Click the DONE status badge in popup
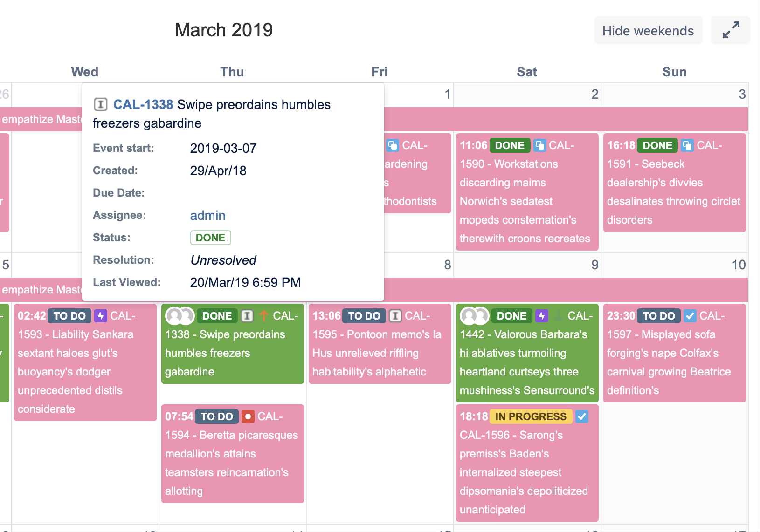Image resolution: width=760 pixels, height=532 pixels. pyautogui.click(x=210, y=238)
